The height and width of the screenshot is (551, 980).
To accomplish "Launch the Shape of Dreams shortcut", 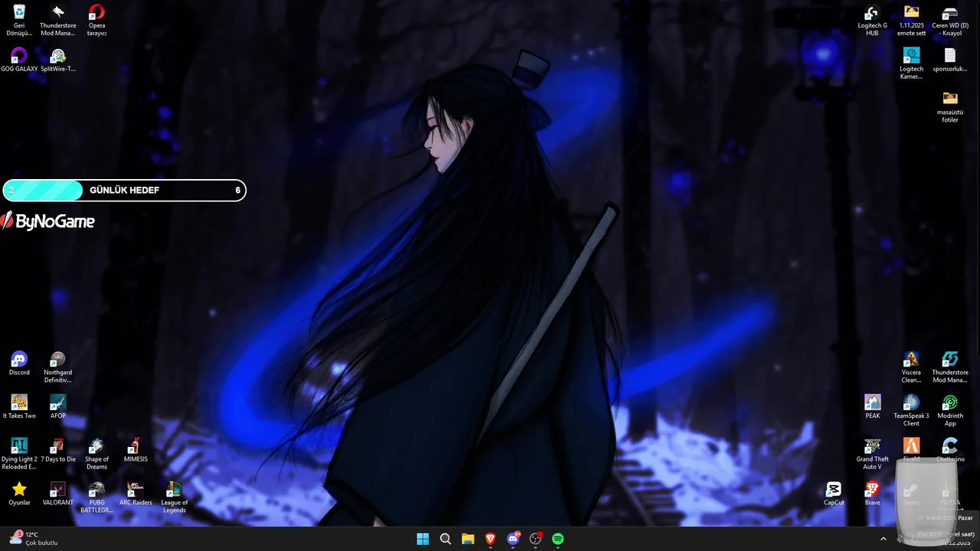I will (96, 454).
